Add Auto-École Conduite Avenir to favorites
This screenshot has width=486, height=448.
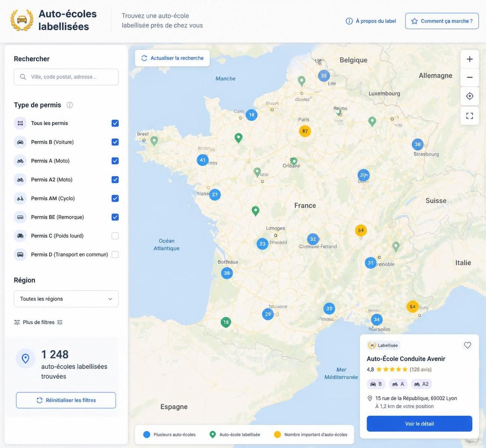[x=467, y=345]
